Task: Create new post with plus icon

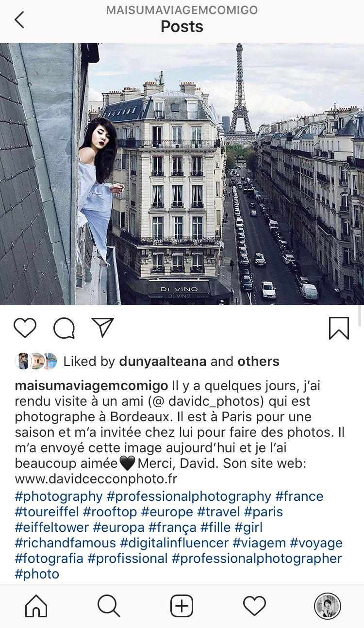Action: 182,606
